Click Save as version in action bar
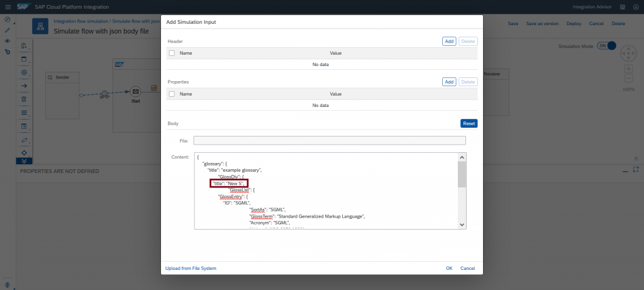Viewport: 644px width, 290px height. [542, 23]
